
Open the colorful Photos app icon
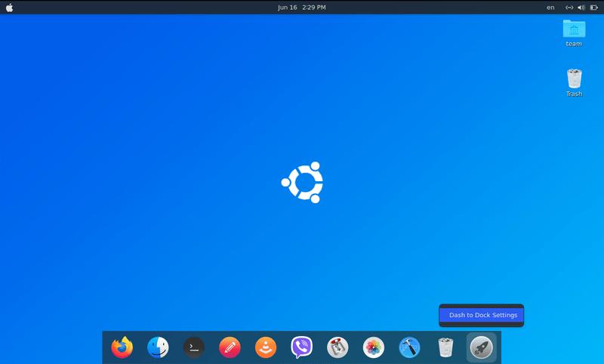point(374,347)
